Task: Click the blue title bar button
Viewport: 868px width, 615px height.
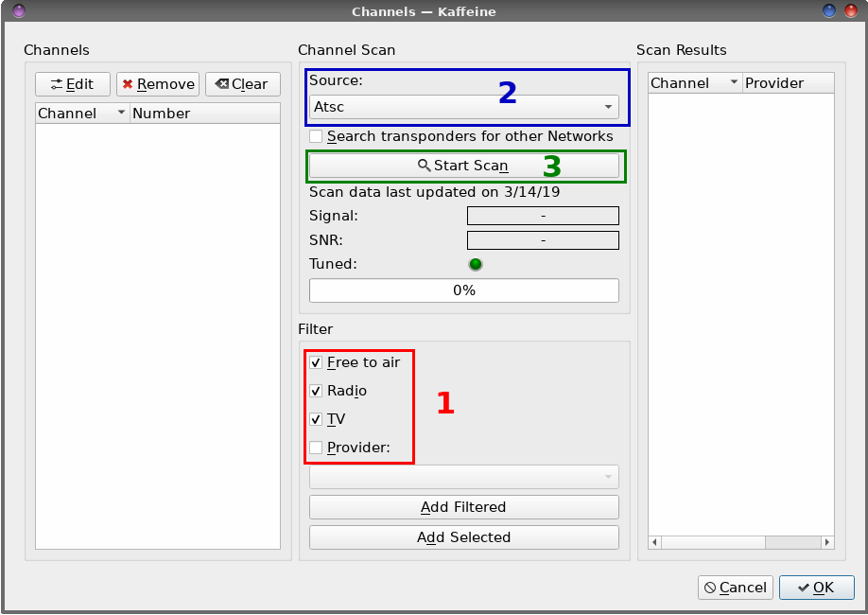Action: 829,10
